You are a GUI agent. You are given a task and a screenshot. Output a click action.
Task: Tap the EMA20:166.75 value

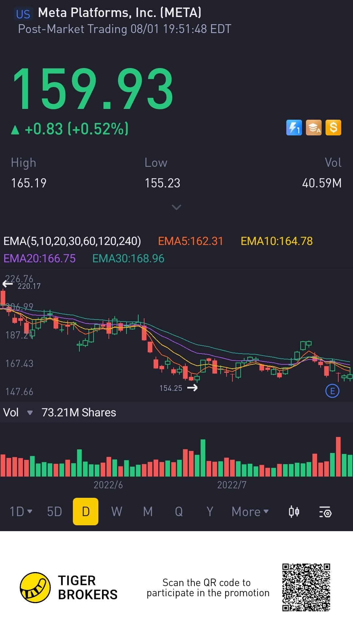pyautogui.click(x=40, y=258)
